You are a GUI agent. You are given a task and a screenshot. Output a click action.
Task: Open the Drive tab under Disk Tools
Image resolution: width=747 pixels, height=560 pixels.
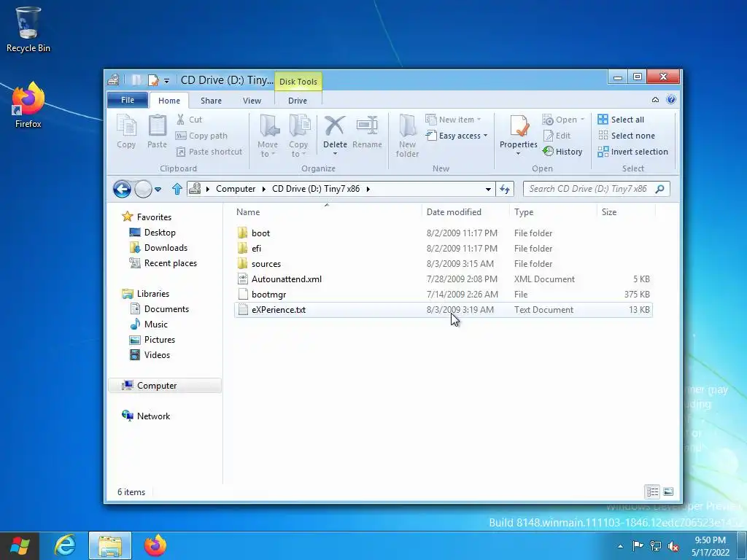[298, 101]
